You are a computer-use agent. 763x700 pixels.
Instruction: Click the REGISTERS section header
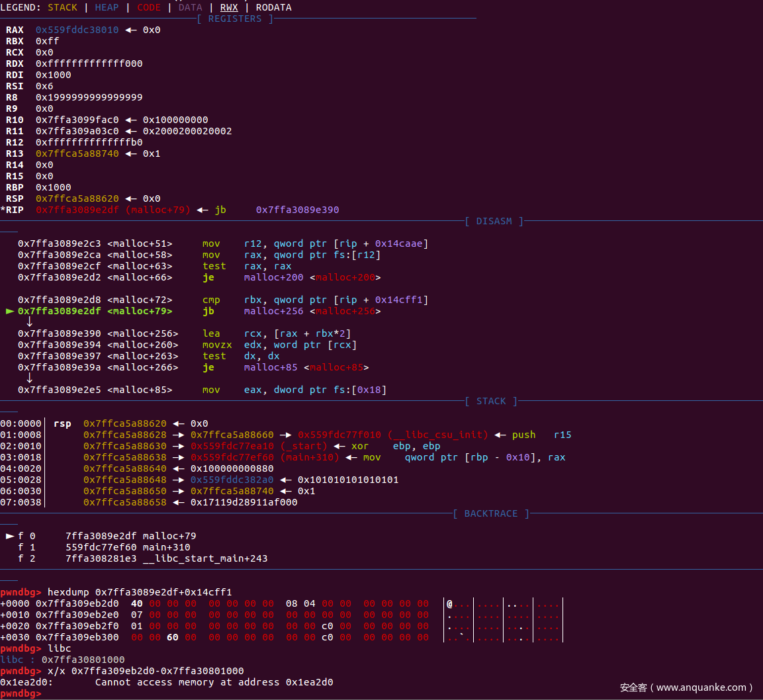[235, 19]
